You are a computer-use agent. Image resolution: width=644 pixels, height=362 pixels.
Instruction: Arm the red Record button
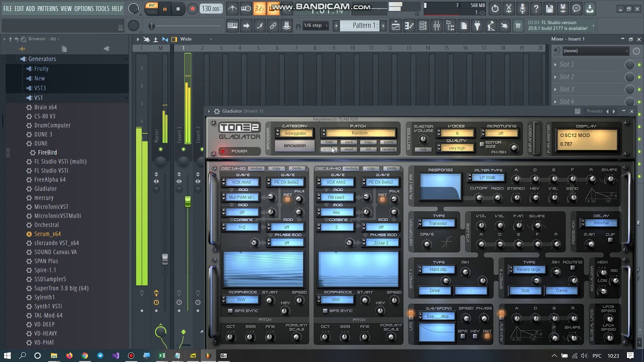tap(192, 9)
